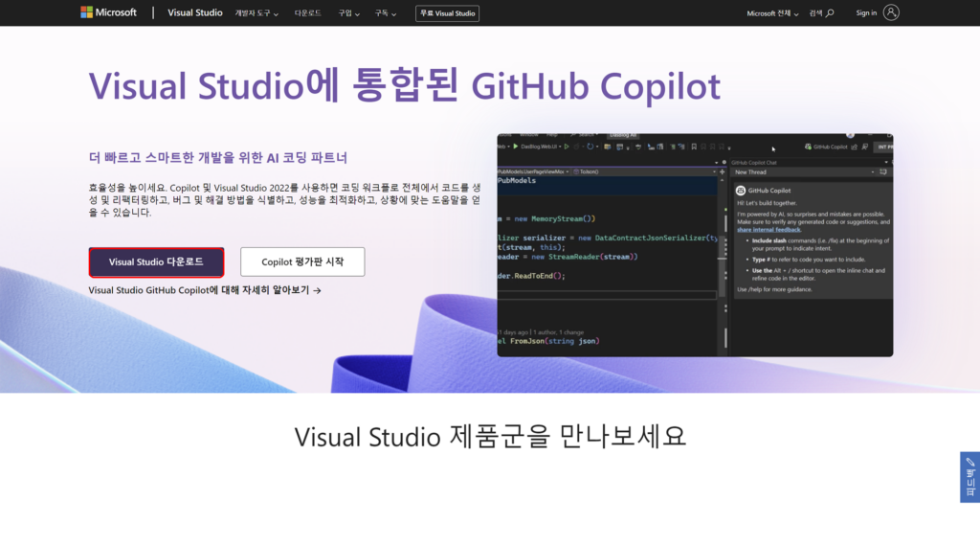The image size is (980, 546).
Task: Expand the 구독 dropdown menu
Action: (385, 13)
